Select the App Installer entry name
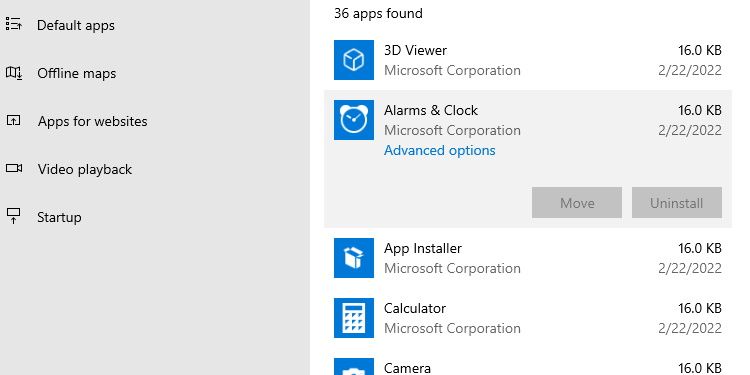The image size is (750, 375). click(x=422, y=248)
